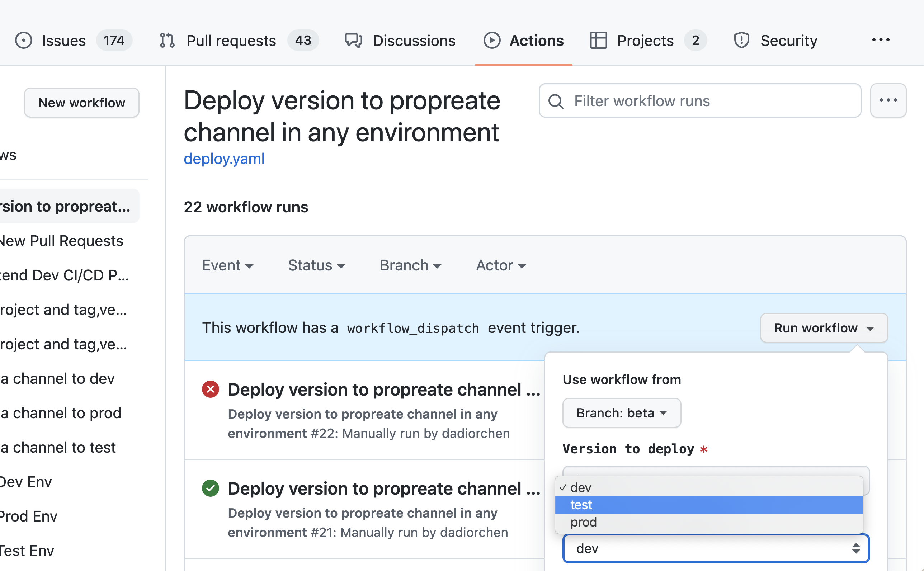924x571 pixels.
Task: Click the Pull requests git icon
Action: [x=167, y=41]
